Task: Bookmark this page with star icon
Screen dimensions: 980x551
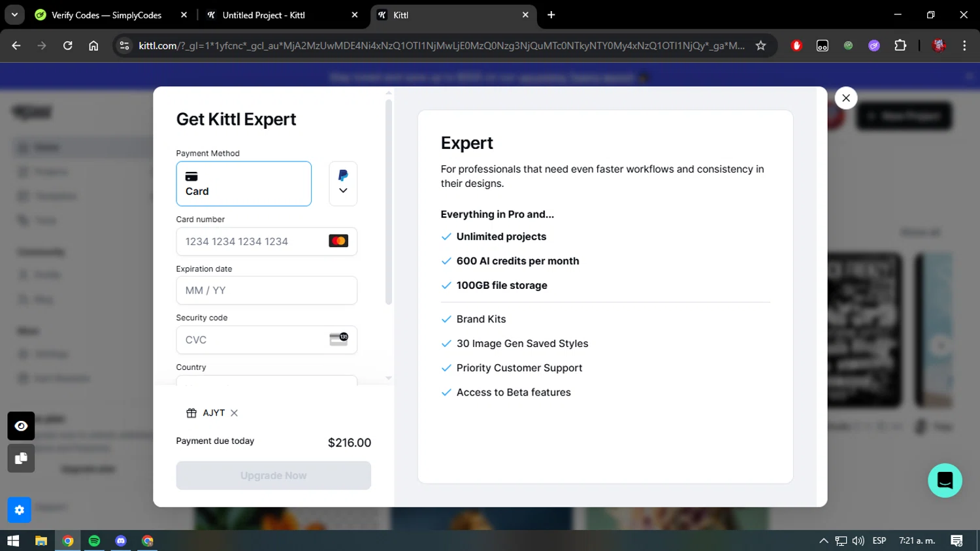Action: click(760, 46)
